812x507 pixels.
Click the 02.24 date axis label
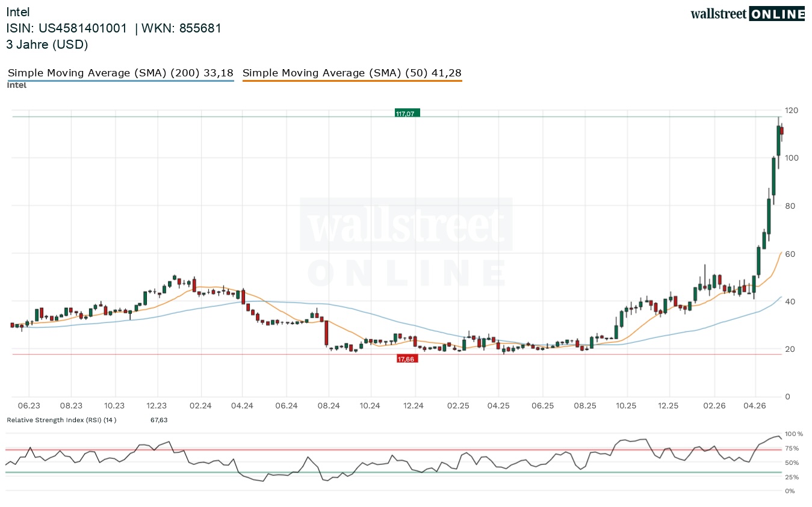(200, 406)
